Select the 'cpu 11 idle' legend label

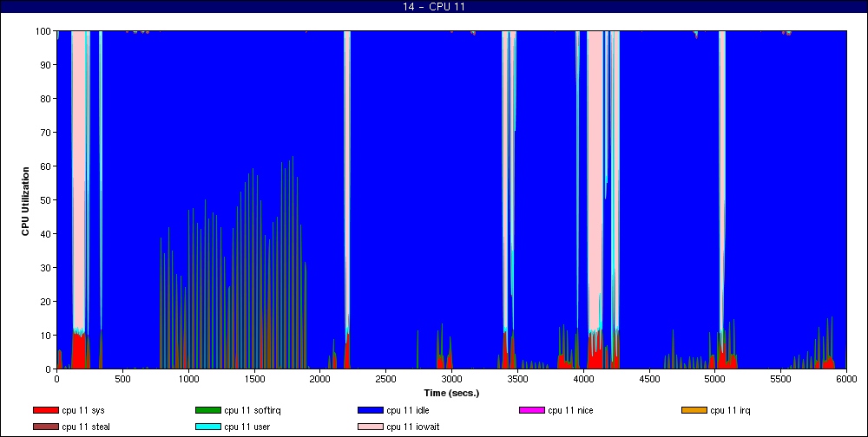click(408, 410)
